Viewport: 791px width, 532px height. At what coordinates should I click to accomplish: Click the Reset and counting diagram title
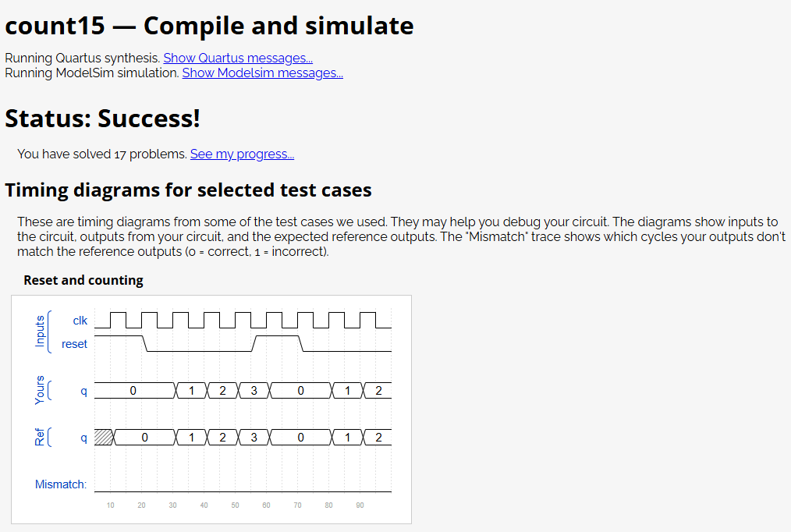pos(83,280)
